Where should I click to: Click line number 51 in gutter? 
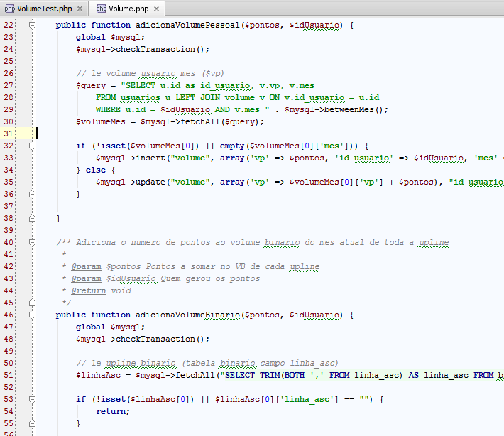click(x=9, y=375)
